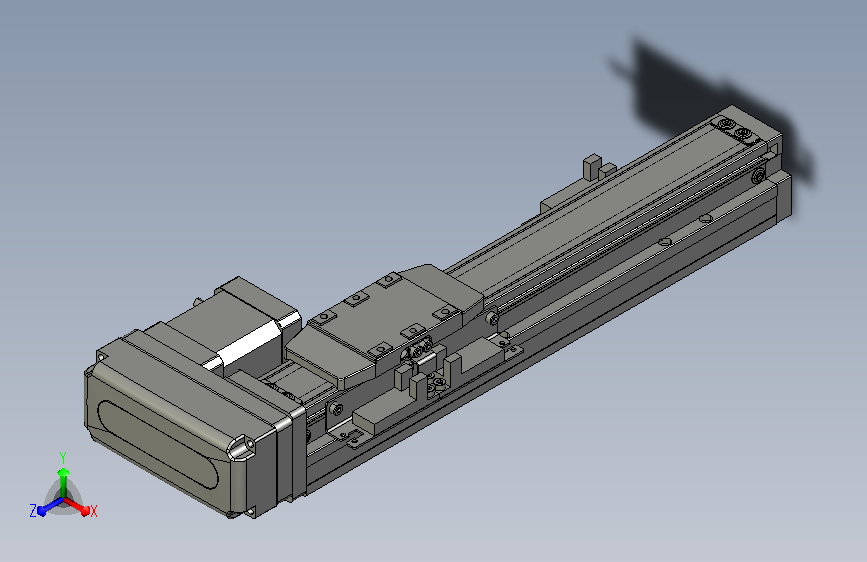Click the red X axis arrow on triad
This screenshot has width=867, height=562.
(x=77, y=506)
